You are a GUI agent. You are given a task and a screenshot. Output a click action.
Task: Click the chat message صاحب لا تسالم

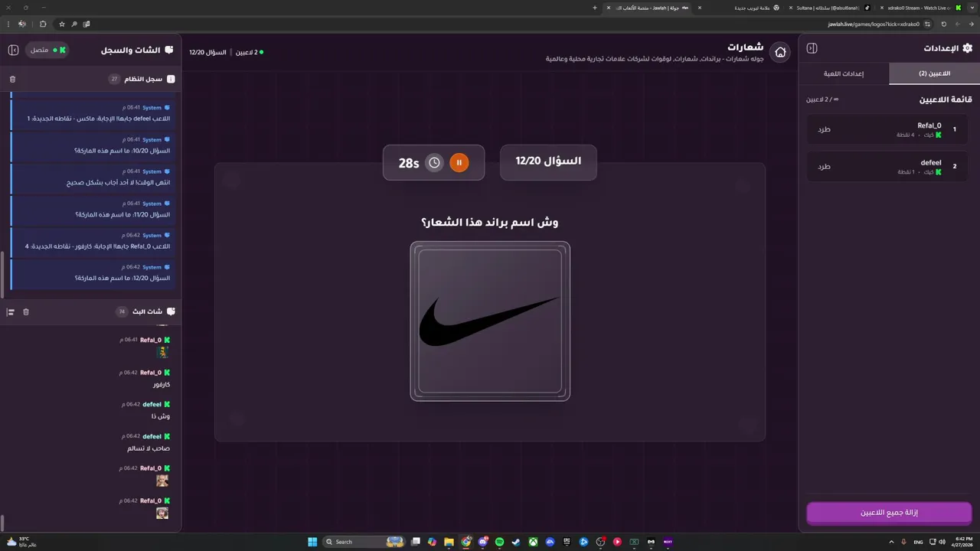(149, 448)
